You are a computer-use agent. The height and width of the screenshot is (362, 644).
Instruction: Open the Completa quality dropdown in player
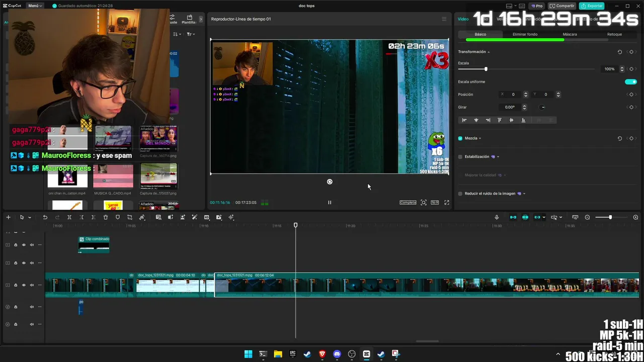408,203
